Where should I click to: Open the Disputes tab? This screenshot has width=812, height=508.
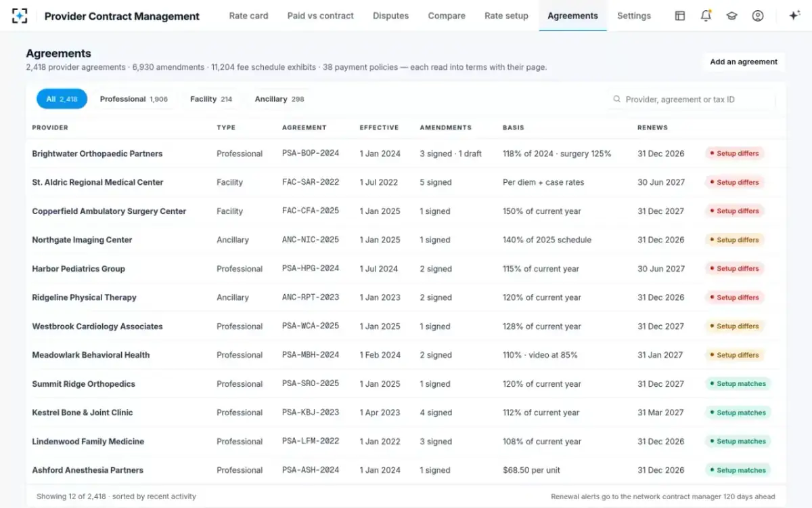[x=390, y=16]
